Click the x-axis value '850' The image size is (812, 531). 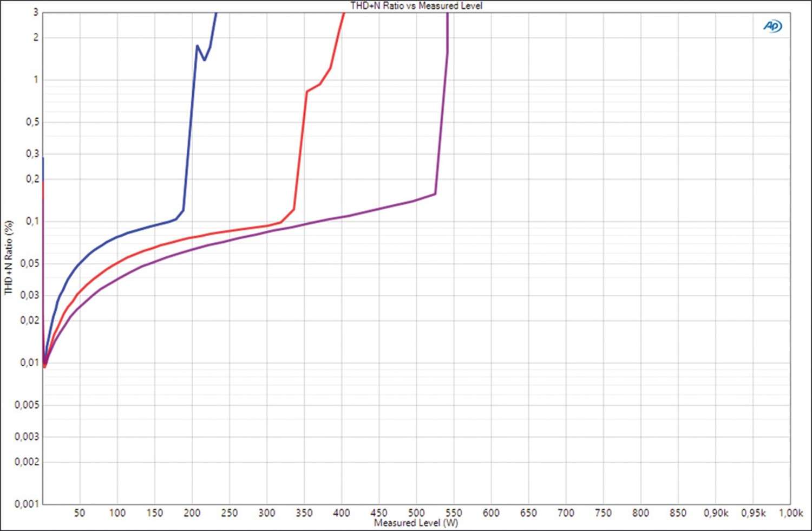[x=678, y=513]
